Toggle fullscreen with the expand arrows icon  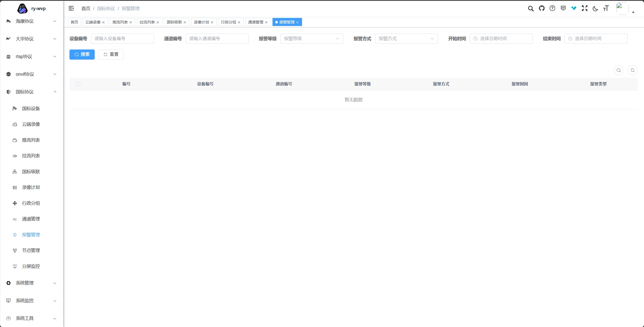click(x=584, y=8)
